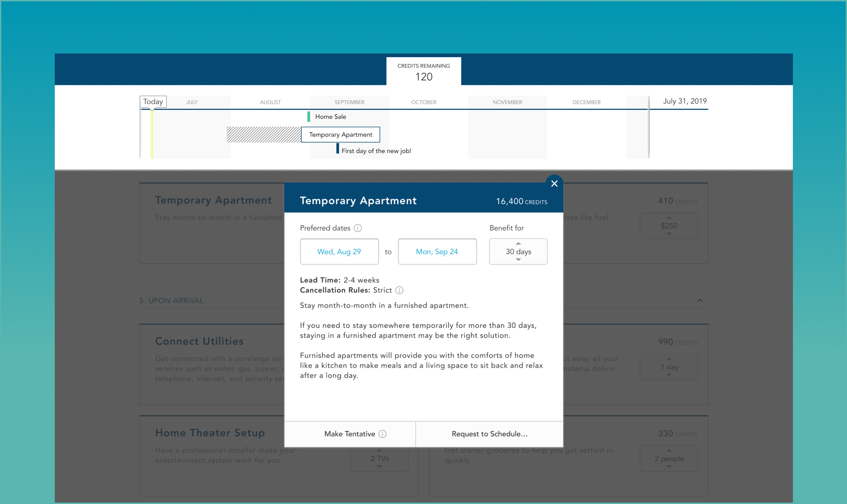Decrease the 2 people stepper
The width and height of the screenshot is (847, 504).
[668, 467]
